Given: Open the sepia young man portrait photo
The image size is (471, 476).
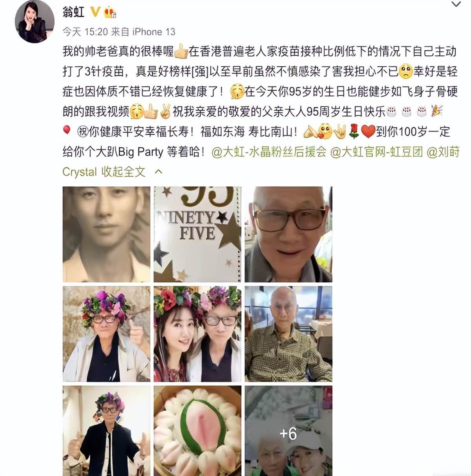Looking at the screenshot, I should pyautogui.click(x=106, y=234).
